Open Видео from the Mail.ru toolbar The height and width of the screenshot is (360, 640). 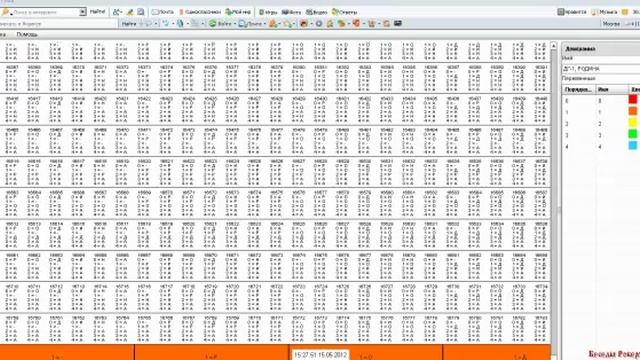[316, 12]
